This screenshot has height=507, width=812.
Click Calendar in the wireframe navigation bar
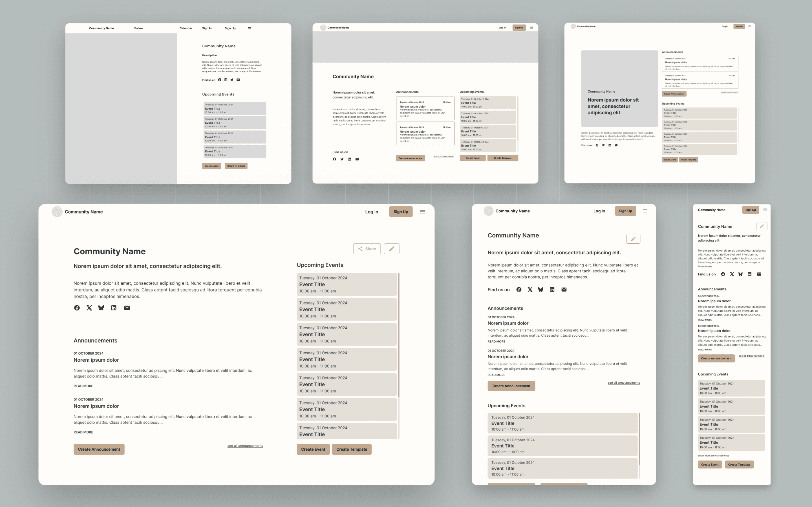[186, 28]
